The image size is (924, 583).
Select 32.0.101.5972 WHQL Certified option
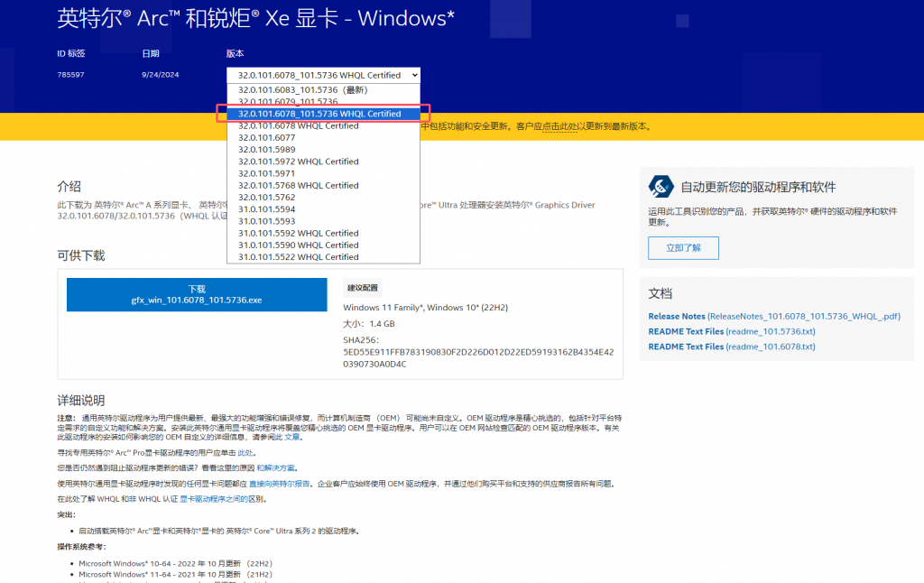coord(298,162)
